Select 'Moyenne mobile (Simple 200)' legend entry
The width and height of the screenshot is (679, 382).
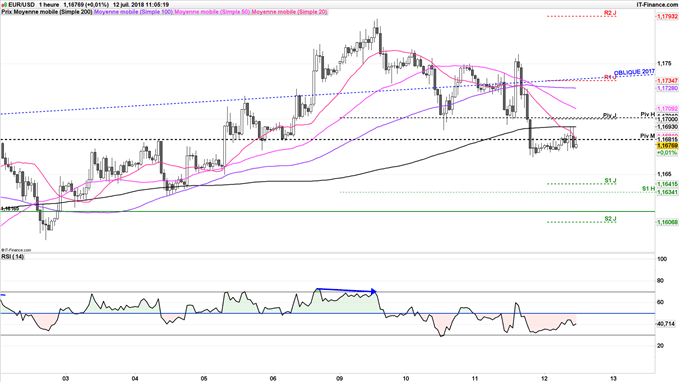coord(53,12)
